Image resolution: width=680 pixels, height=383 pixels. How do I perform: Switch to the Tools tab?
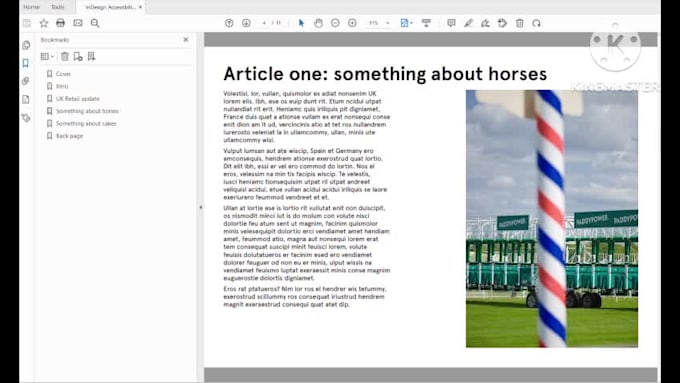tap(57, 7)
